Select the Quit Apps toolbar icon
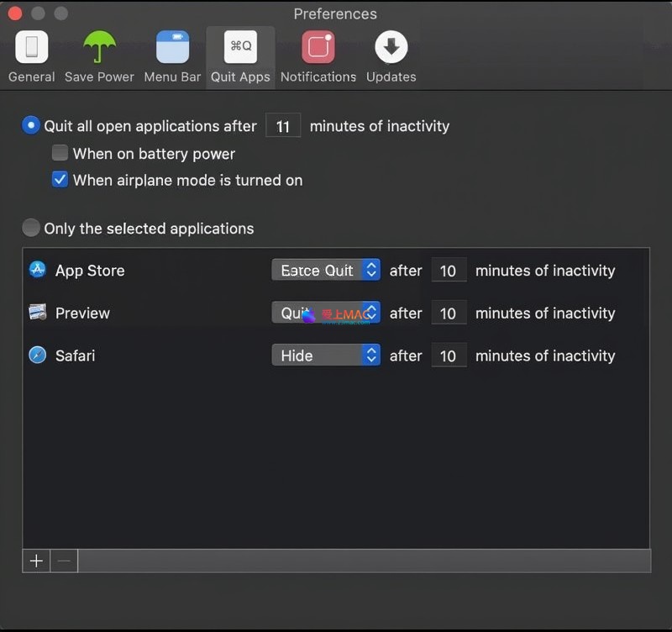Image resolution: width=672 pixels, height=632 pixels. (x=240, y=48)
